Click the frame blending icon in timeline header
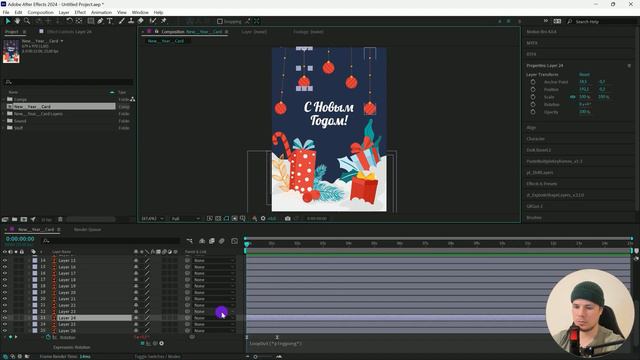Viewport: 640px width, 360px height. (x=211, y=241)
